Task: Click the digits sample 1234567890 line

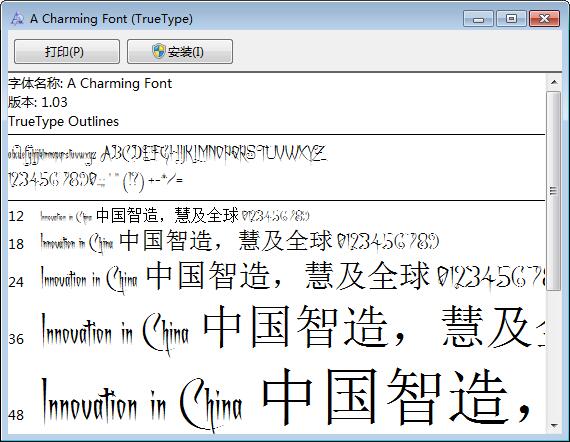Action: (x=95, y=181)
